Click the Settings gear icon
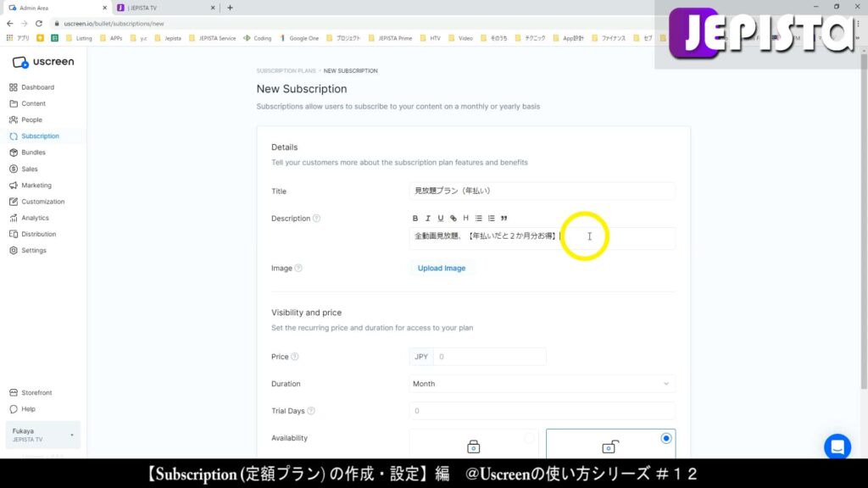This screenshot has height=488, width=868. click(14, 251)
